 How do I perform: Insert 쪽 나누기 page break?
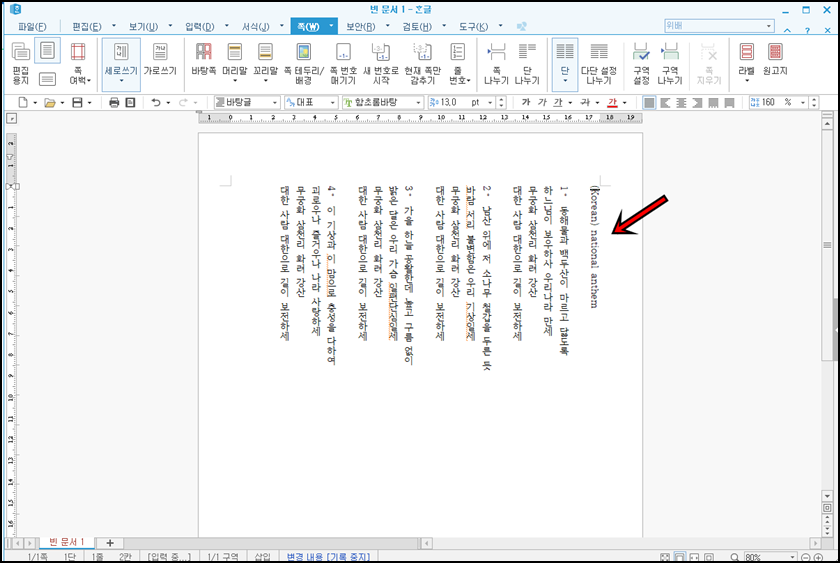point(496,63)
